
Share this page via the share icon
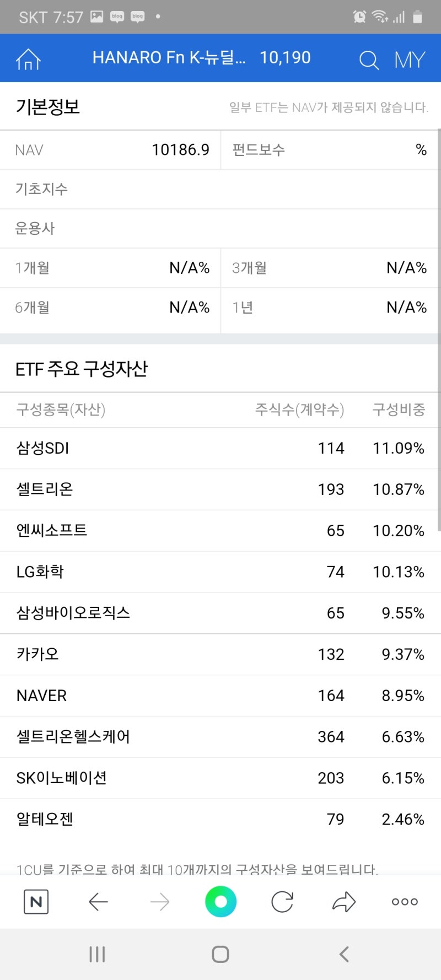pyautogui.click(x=343, y=902)
